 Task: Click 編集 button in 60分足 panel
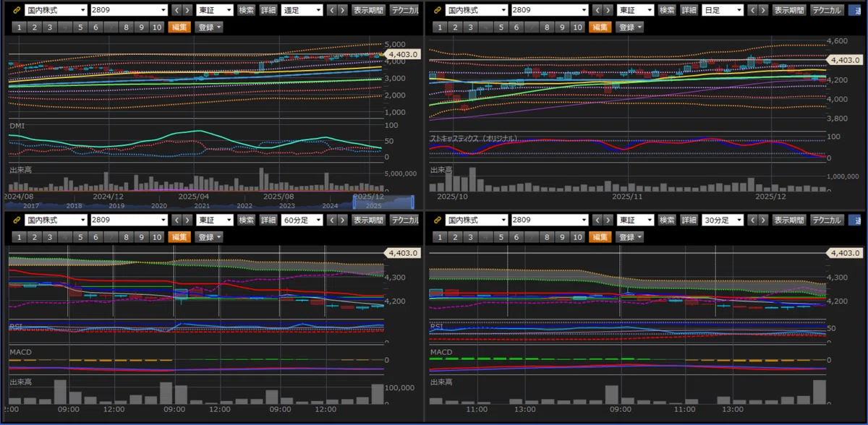click(179, 236)
